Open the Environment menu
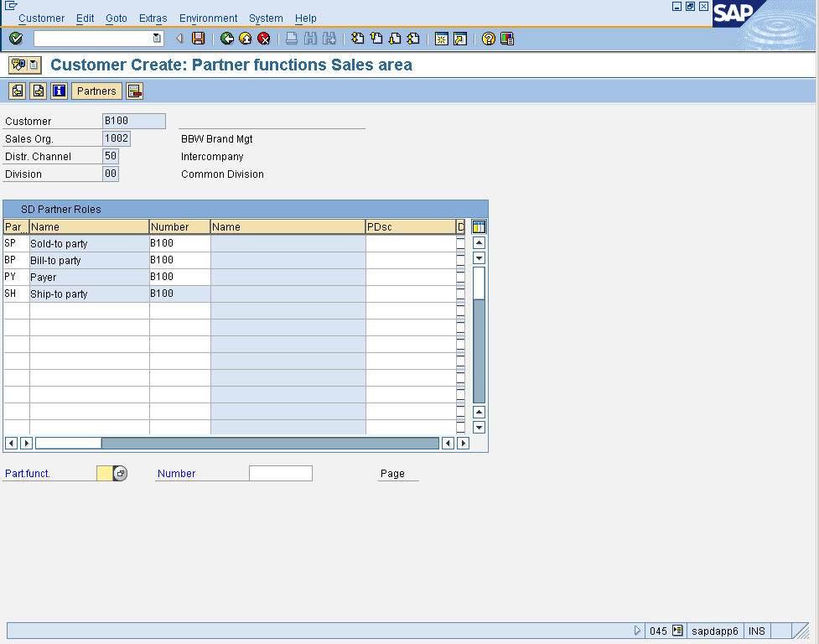The height and width of the screenshot is (644, 819). tap(209, 18)
